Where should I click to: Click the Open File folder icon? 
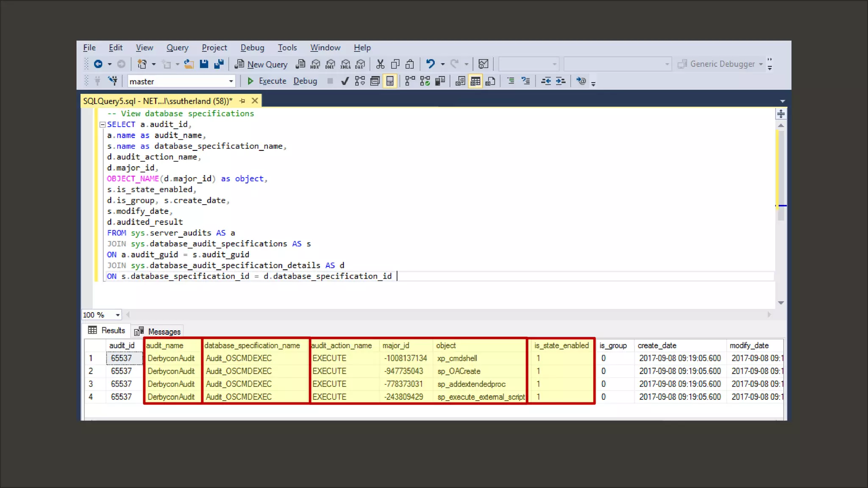click(x=189, y=64)
